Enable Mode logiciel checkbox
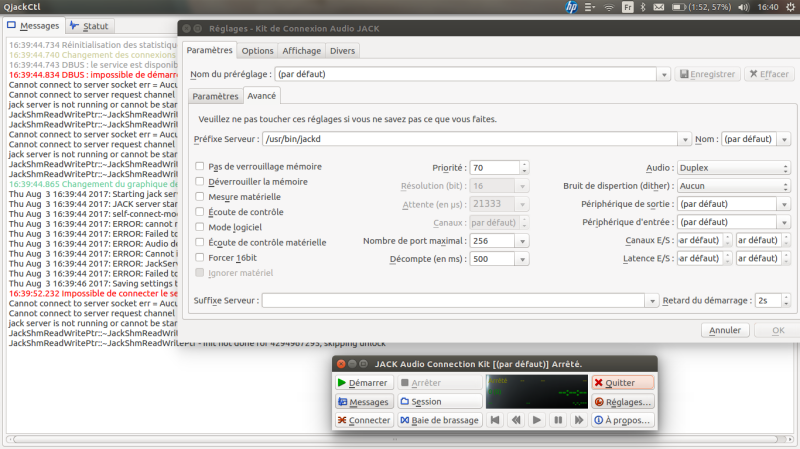Screen dimensions: 800x449 199,227
